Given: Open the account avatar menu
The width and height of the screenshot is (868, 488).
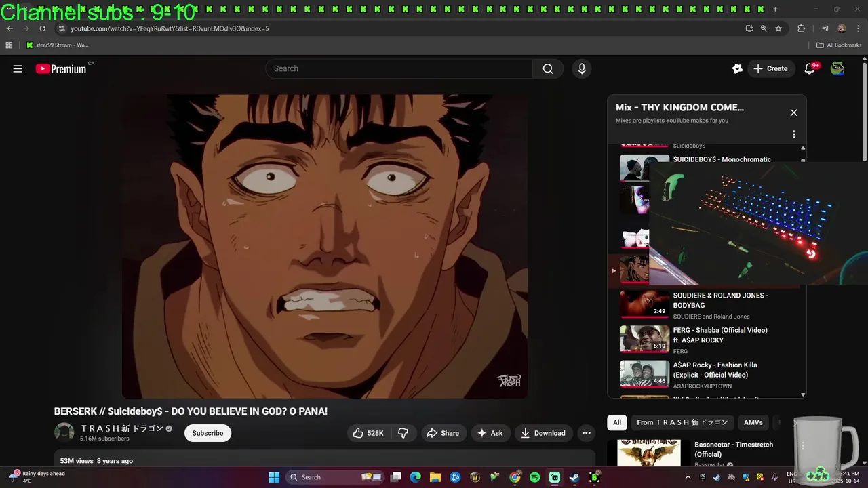Looking at the screenshot, I should 837,68.
